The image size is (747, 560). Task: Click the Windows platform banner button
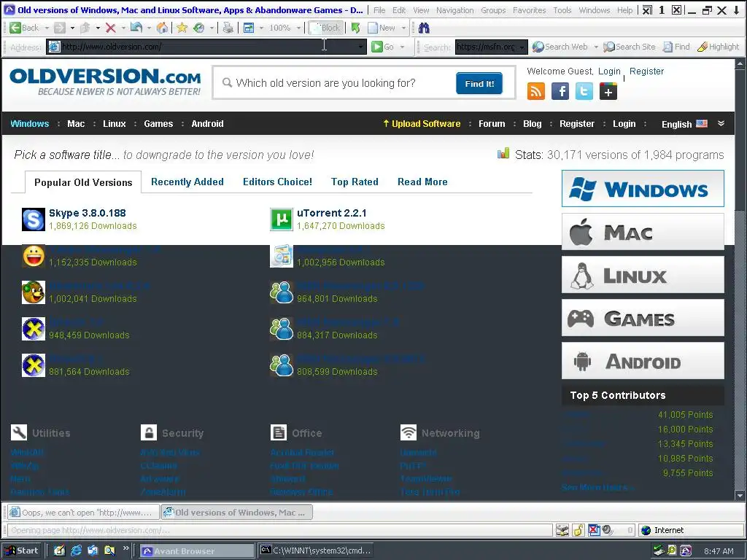coord(643,189)
